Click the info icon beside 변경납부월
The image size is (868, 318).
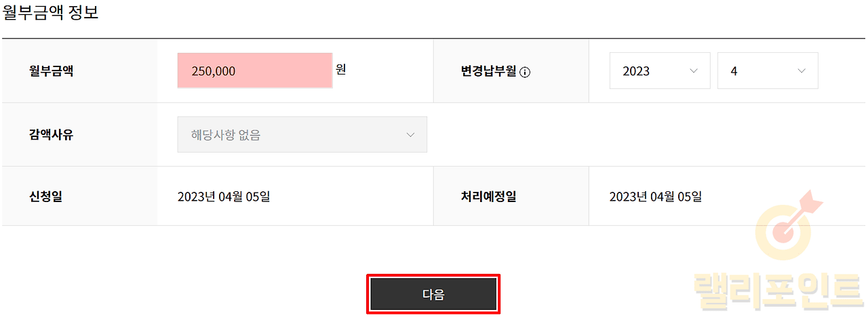click(x=525, y=72)
